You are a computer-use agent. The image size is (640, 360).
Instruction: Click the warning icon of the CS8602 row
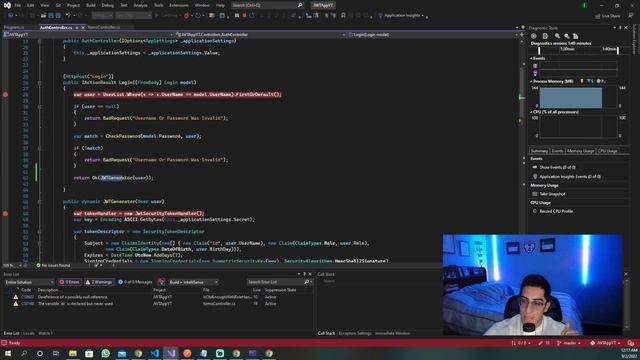[x=16, y=297]
